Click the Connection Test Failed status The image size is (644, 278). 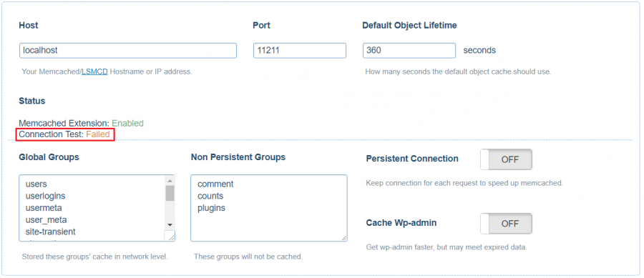click(64, 134)
